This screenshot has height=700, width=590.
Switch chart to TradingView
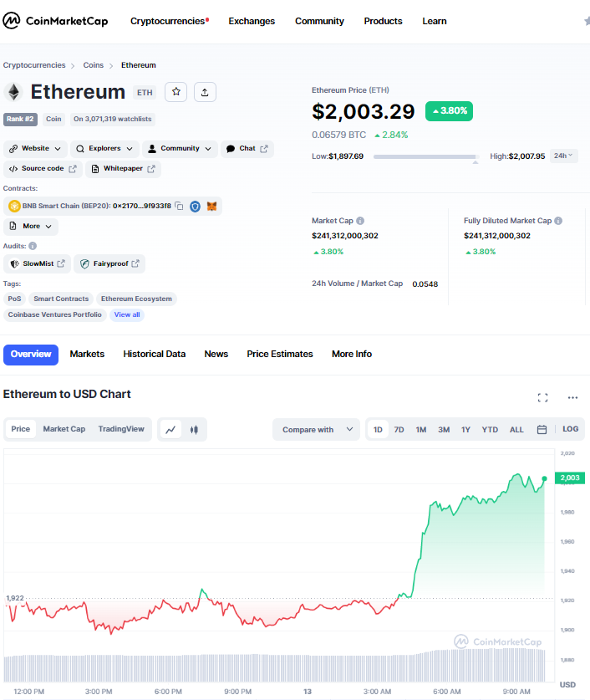(x=121, y=429)
